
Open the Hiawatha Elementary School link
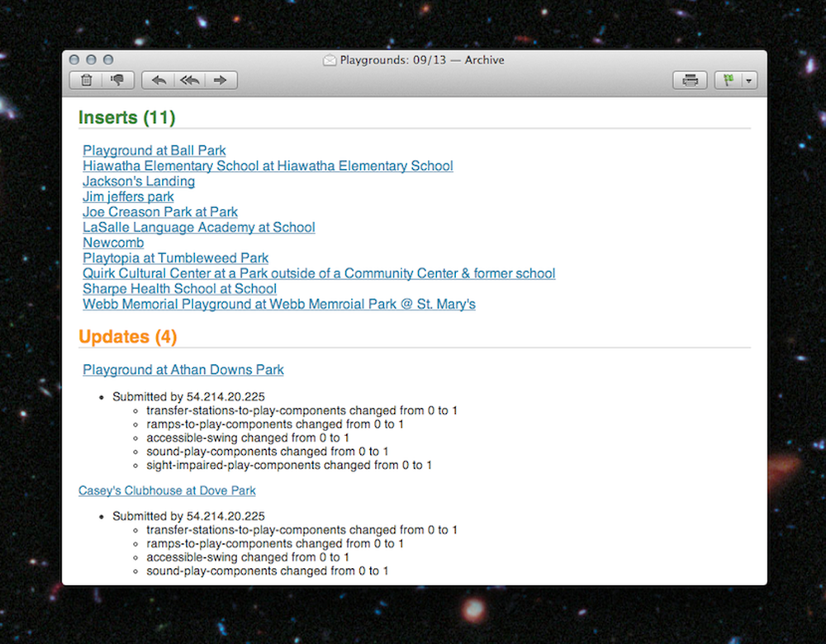[x=268, y=166]
